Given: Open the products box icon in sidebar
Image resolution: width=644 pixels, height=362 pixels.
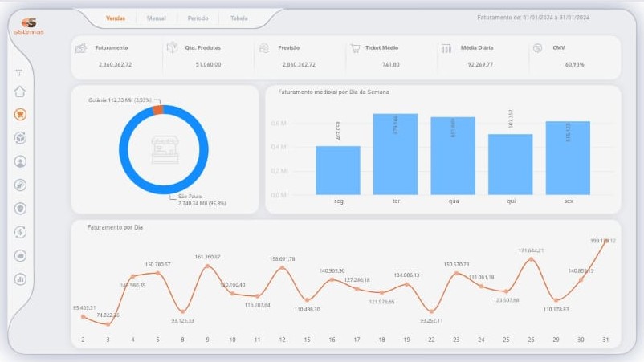Looking at the screenshot, I should [x=20, y=138].
